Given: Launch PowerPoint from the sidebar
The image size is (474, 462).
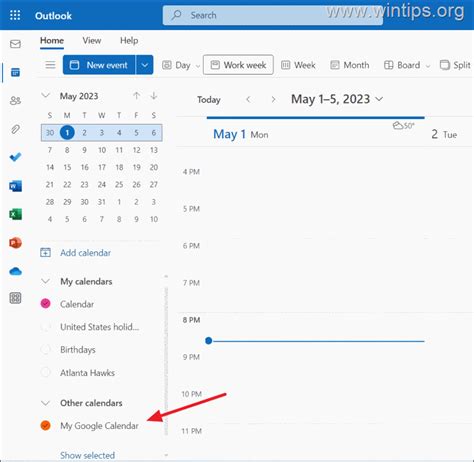Looking at the screenshot, I should point(15,243).
